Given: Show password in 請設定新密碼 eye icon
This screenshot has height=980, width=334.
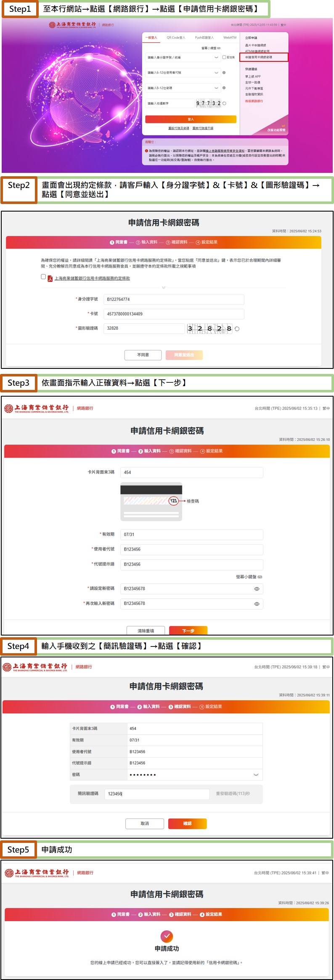Looking at the screenshot, I should pyautogui.click(x=257, y=589).
